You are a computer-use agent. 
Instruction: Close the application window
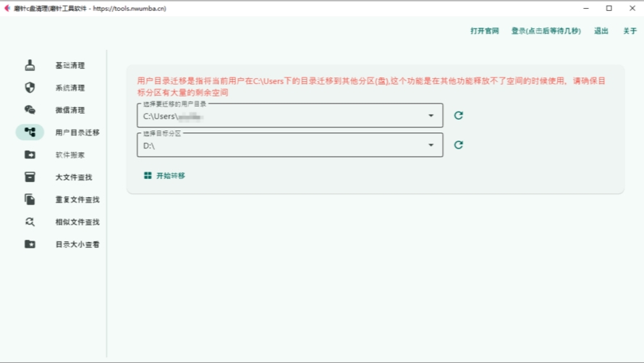(x=632, y=8)
